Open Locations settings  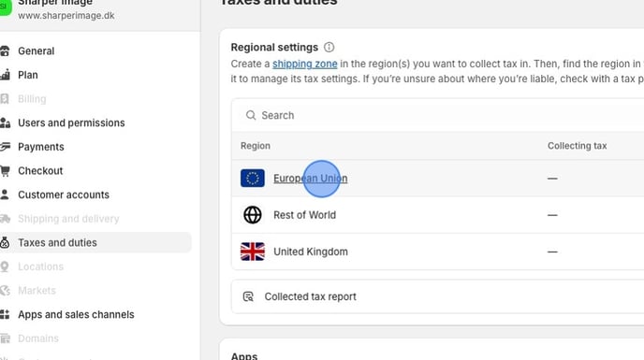(40, 266)
